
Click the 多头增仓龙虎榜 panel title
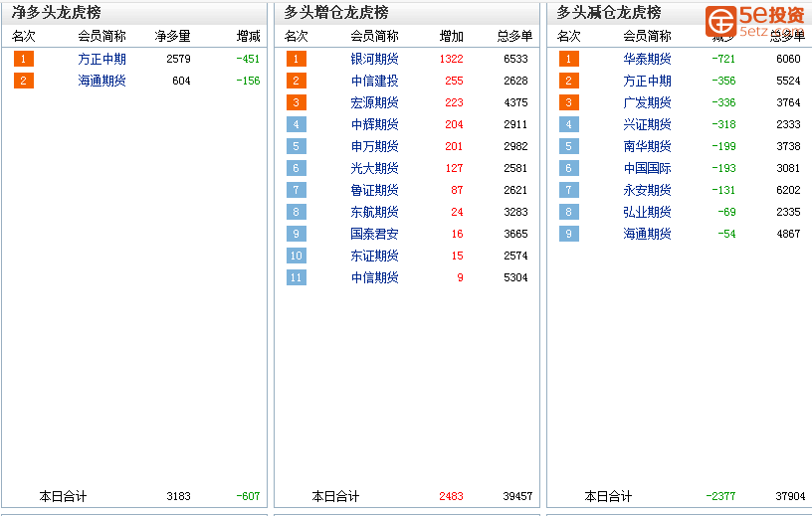336,12
